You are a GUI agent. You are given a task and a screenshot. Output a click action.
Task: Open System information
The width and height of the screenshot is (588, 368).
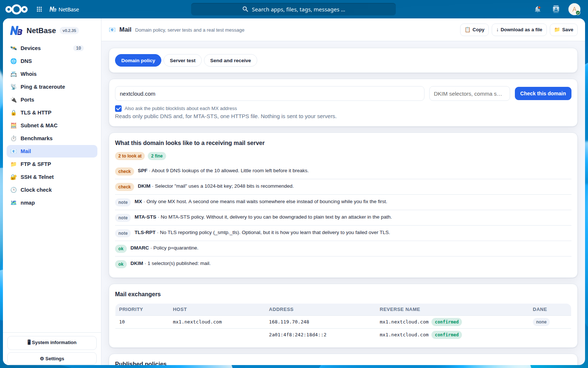52,343
